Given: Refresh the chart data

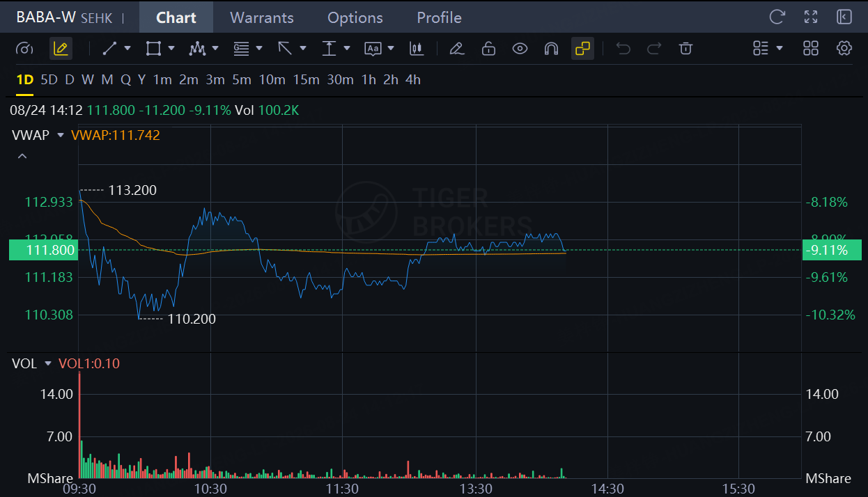Looking at the screenshot, I should click(777, 17).
